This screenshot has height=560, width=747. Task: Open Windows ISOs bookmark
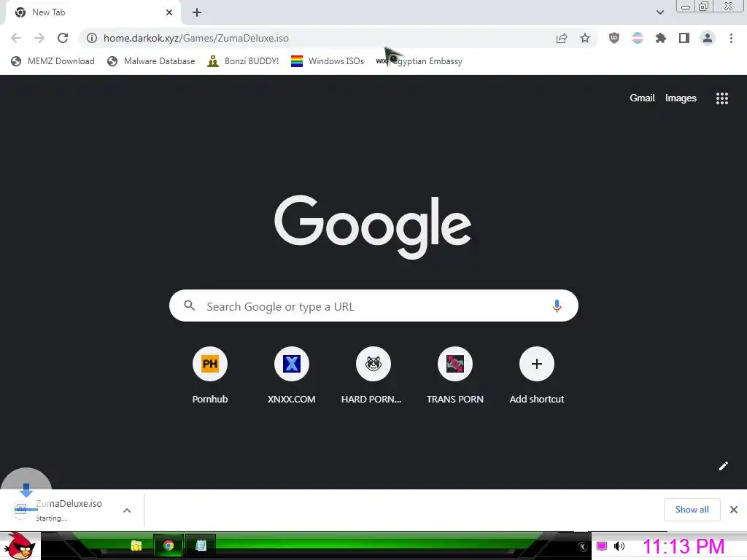pyautogui.click(x=328, y=61)
